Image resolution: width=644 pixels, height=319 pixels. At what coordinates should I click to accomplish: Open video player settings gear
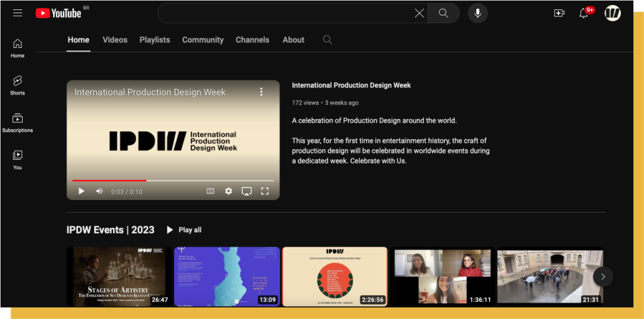point(228,191)
